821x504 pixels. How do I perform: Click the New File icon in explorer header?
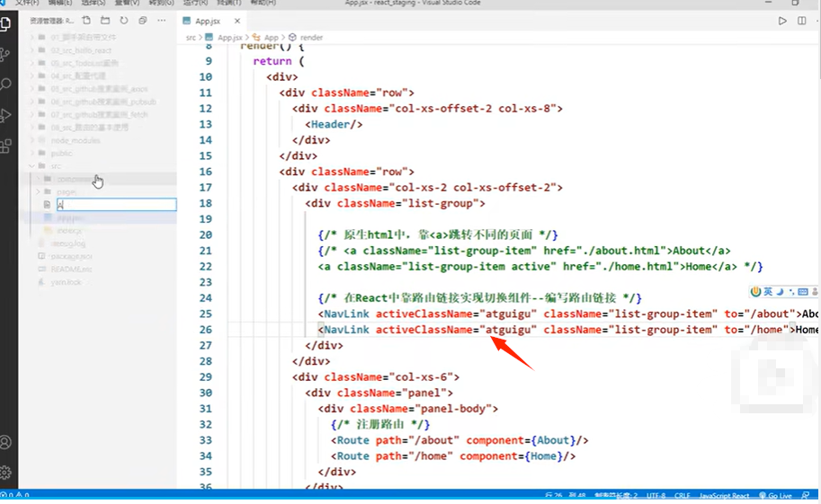click(86, 21)
